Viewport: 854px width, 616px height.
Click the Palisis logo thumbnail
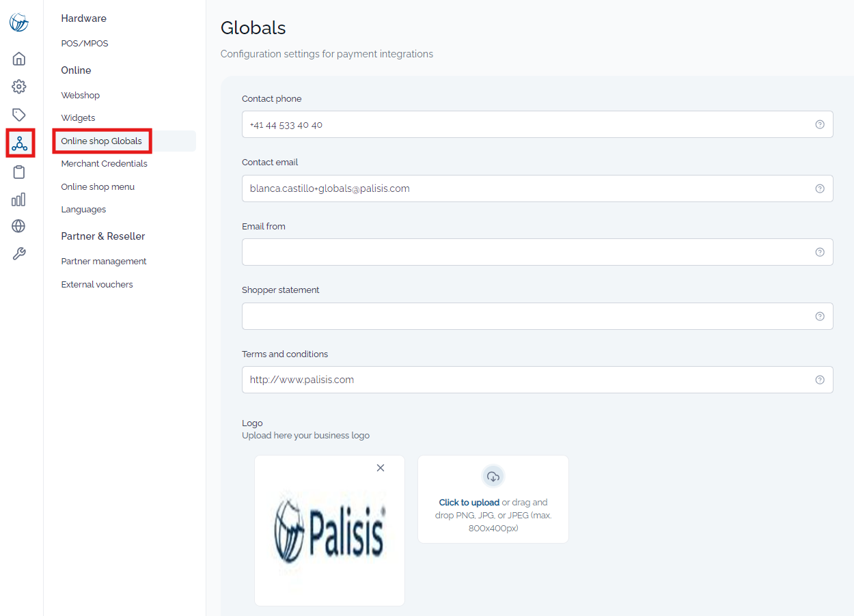click(329, 531)
